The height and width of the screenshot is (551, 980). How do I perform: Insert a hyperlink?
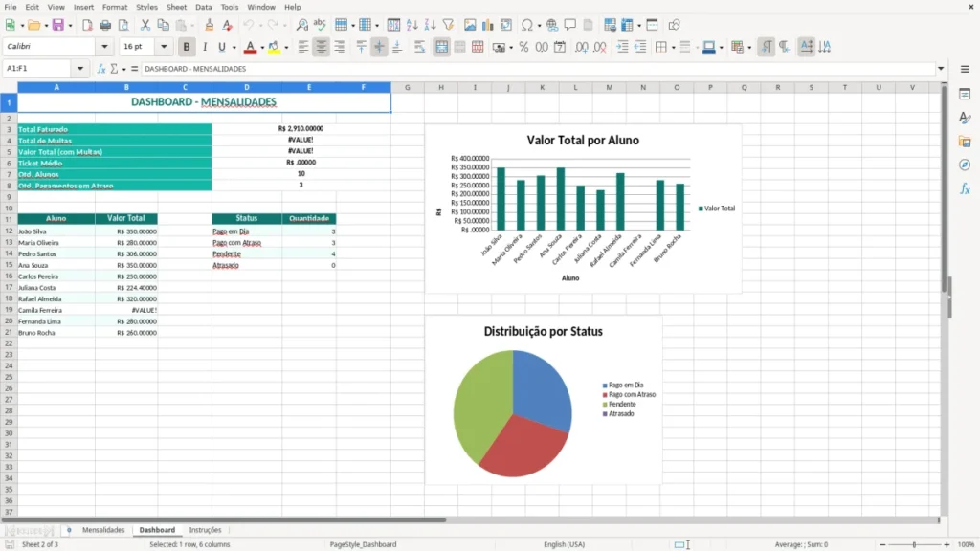coord(552,25)
